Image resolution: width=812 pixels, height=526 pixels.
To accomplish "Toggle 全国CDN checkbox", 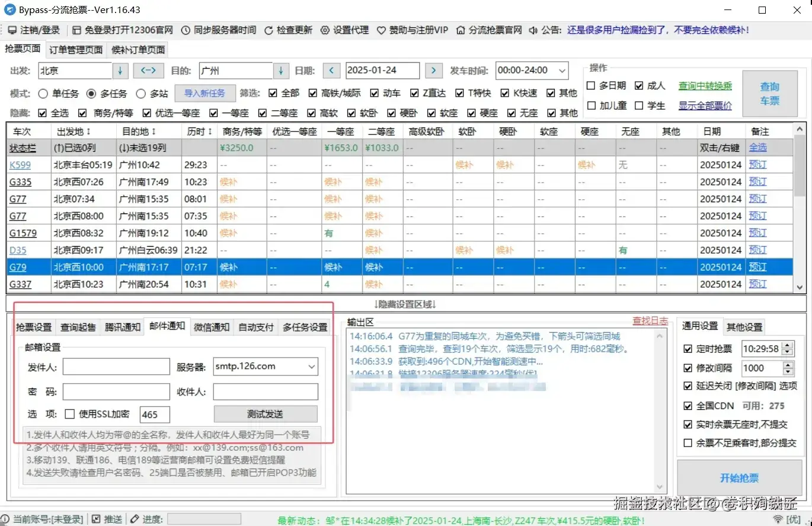I will tap(688, 406).
